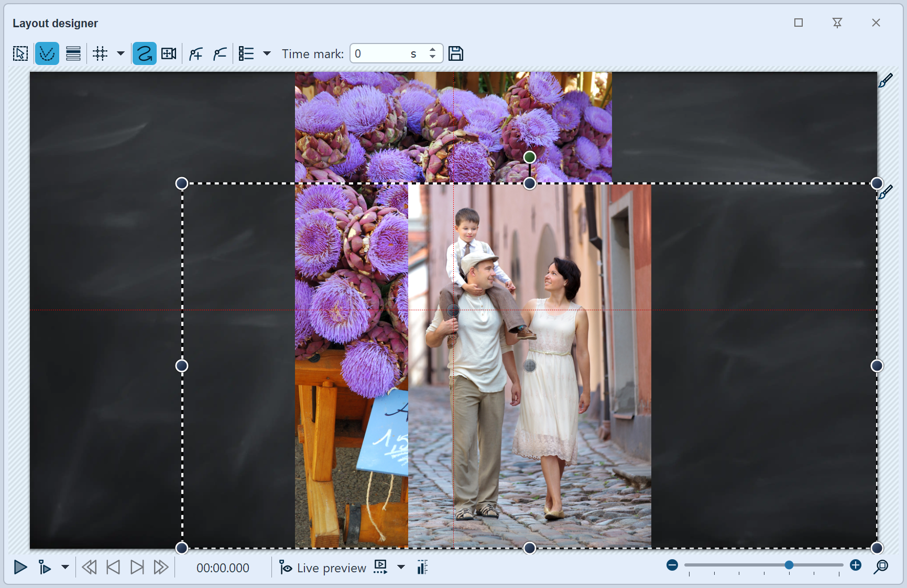This screenshot has width=907, height=588.
Task: Toggle the grid display
Action: coord(100,53)
